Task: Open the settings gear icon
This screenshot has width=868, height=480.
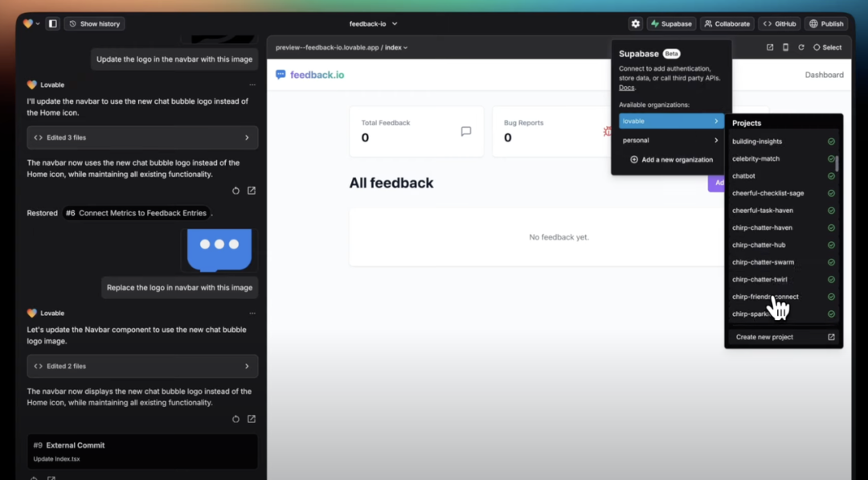Action: tap(636, 24)
